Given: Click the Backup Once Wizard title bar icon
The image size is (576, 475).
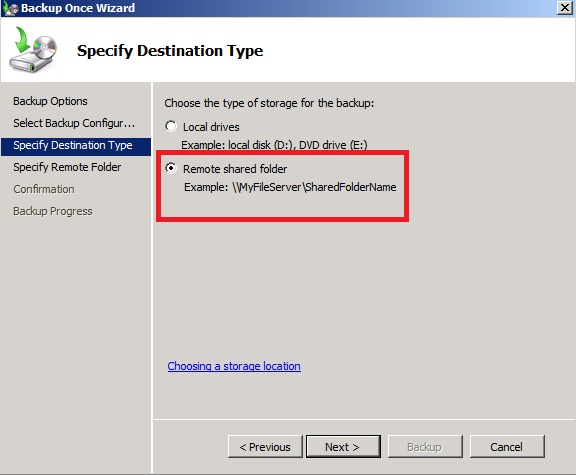Looking at the screenshot, I should point(10,8).
